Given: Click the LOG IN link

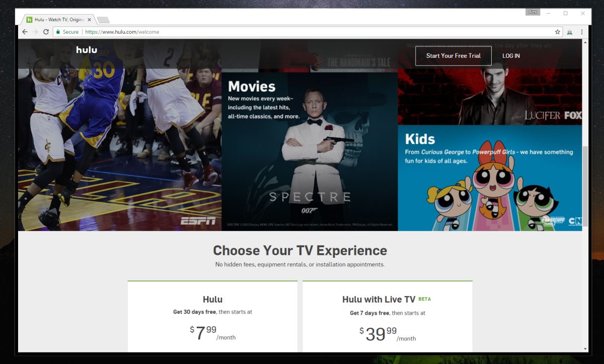Looking at the screenshot, I should pos(511,56).
